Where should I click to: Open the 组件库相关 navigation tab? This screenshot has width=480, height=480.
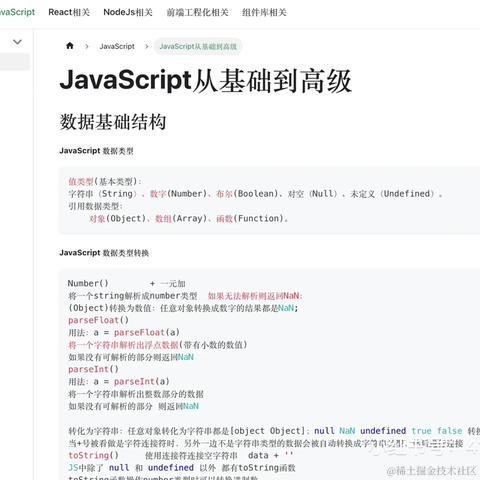pyautogui.click(x=264, y=12)
